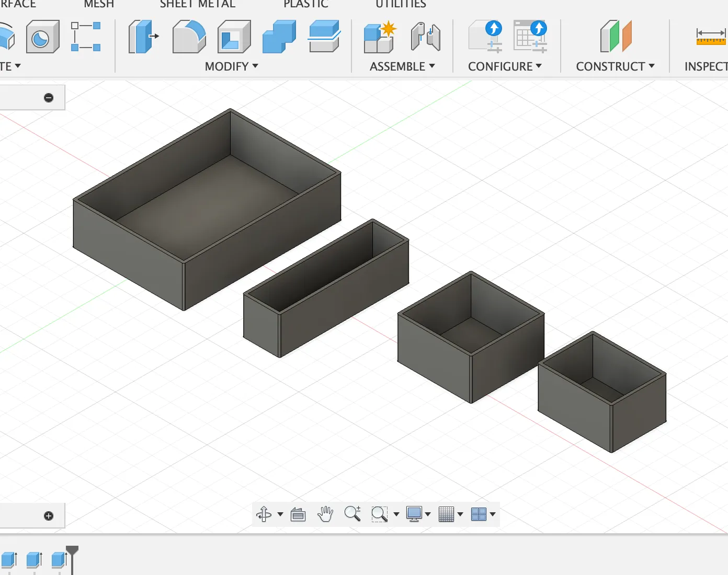Image resolution: width=728 pixels, height=575 pixels.
Task: Expand the Viewports dropdown arrow
Action: (x=493, y=514)
